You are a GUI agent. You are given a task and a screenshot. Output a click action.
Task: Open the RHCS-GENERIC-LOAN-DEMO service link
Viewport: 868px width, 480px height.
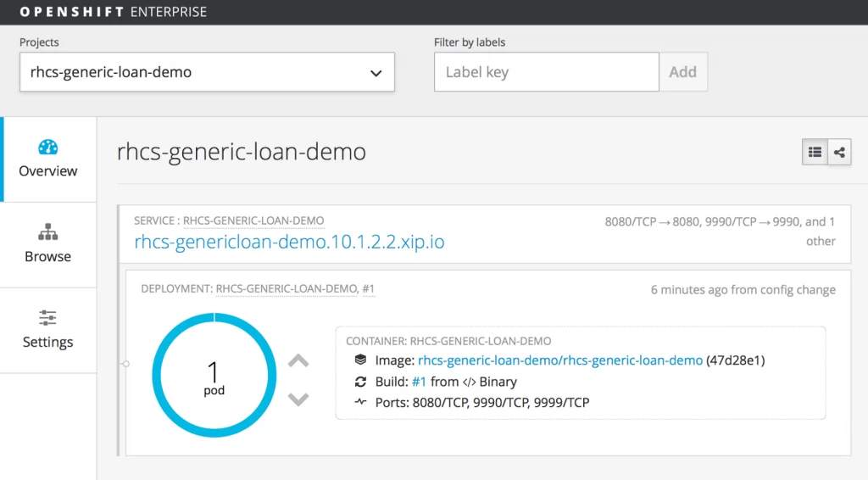point(253,220)
